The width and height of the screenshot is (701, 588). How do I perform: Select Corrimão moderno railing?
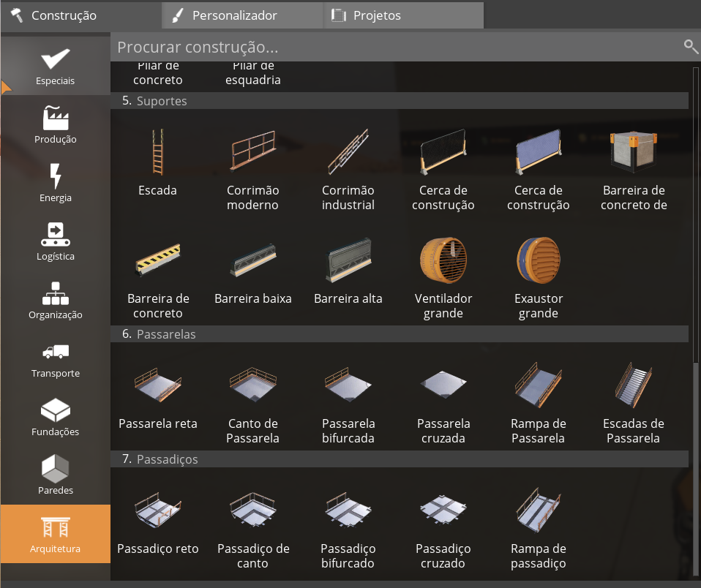[253, 170]
